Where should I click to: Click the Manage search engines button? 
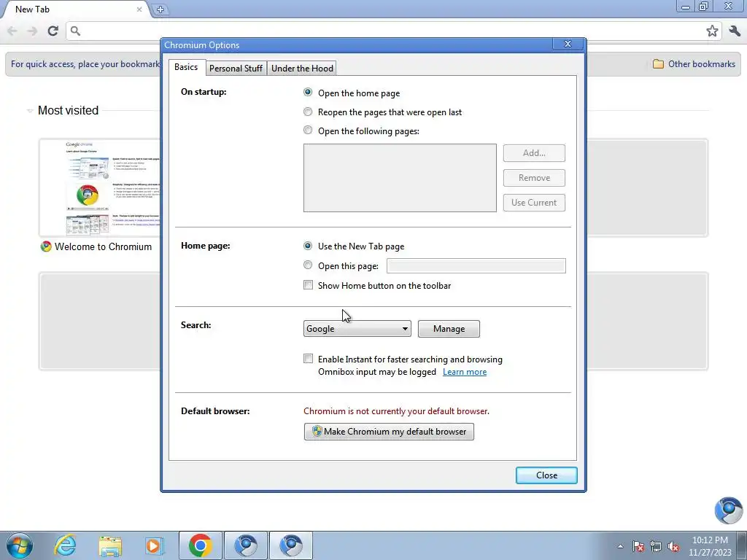(449, 329)
